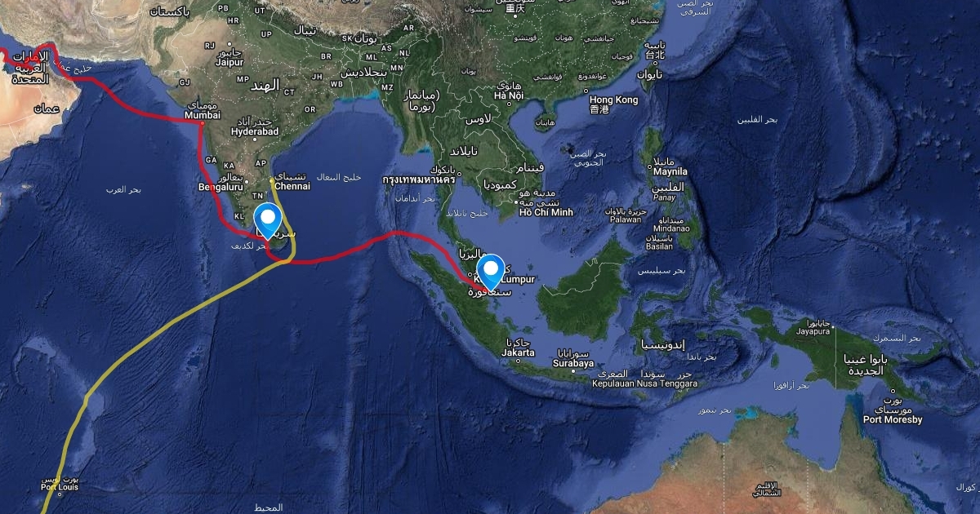Click the Hyderabad city label
This screenshot has height=514, width=980.
pos(256,131)
